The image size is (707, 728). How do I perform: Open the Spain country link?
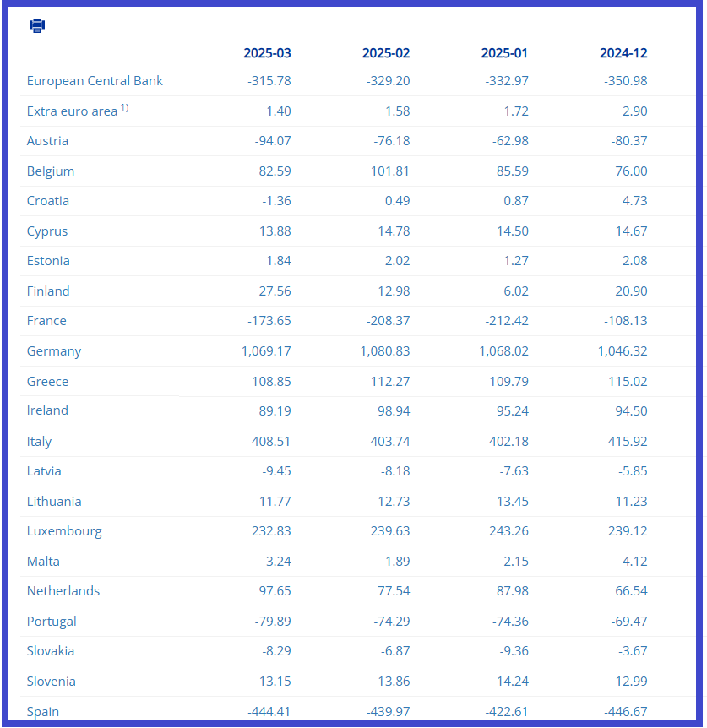43,712
